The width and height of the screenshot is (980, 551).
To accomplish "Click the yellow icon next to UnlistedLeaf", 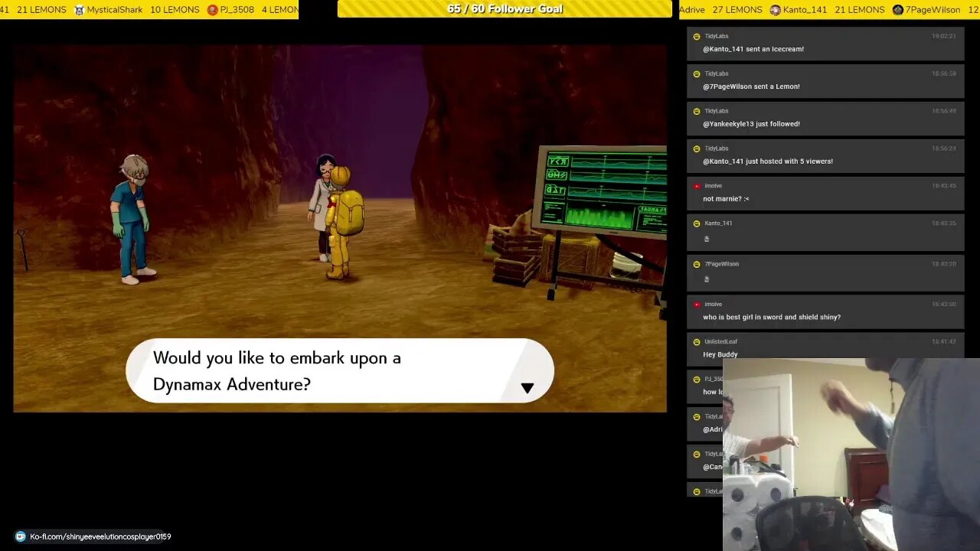I will point(696,342).
